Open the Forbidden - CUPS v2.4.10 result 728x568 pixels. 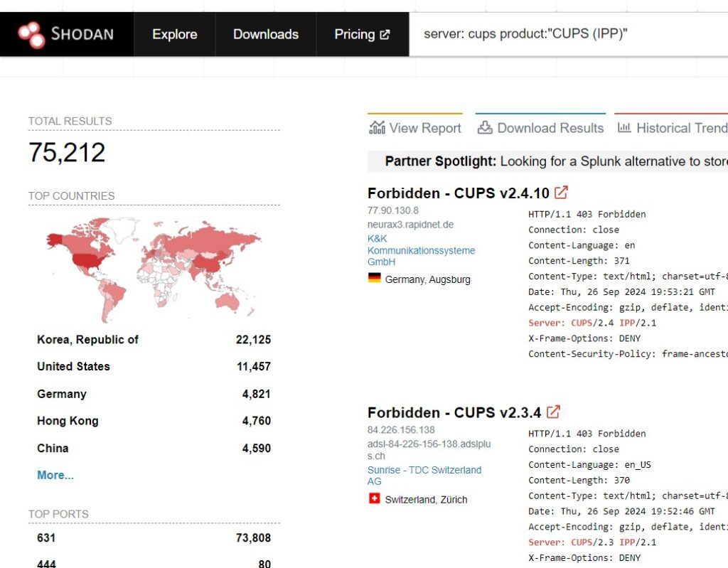click(459, 193)
